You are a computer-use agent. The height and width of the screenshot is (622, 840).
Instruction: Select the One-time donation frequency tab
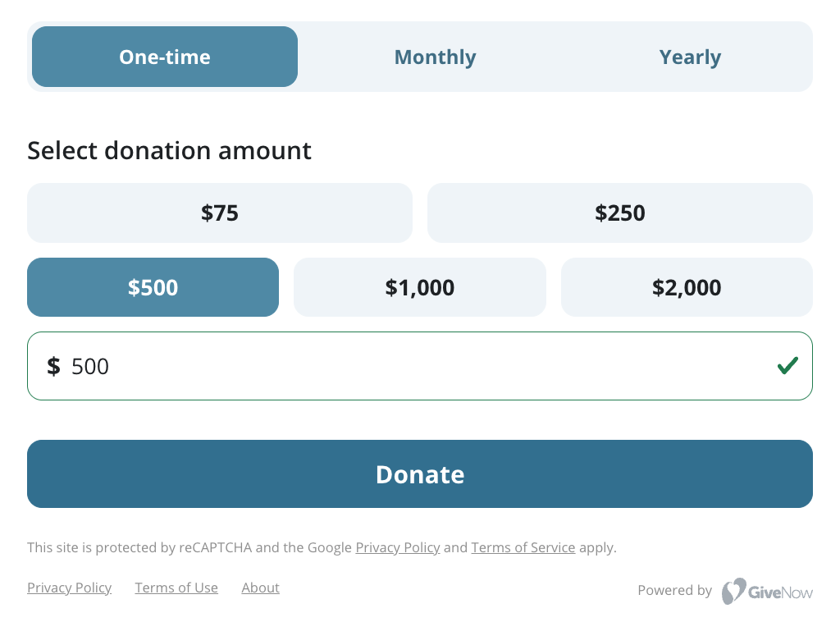[x=164, y=57]
